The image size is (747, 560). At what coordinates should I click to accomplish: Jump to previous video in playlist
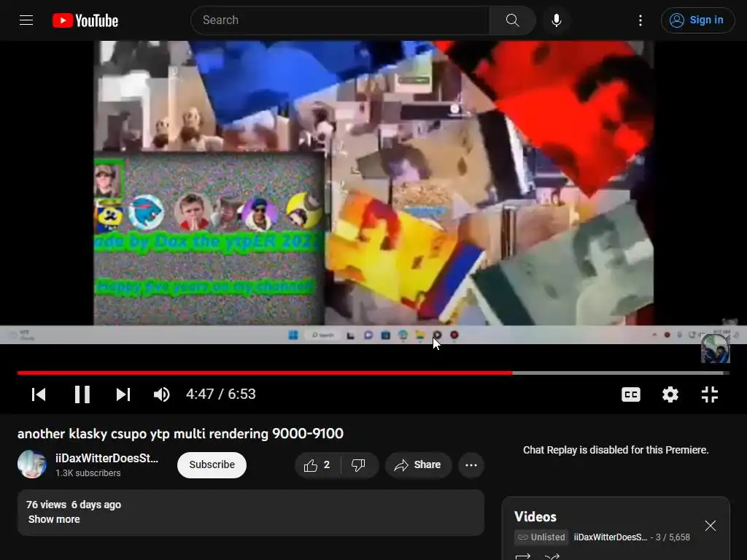39,394
